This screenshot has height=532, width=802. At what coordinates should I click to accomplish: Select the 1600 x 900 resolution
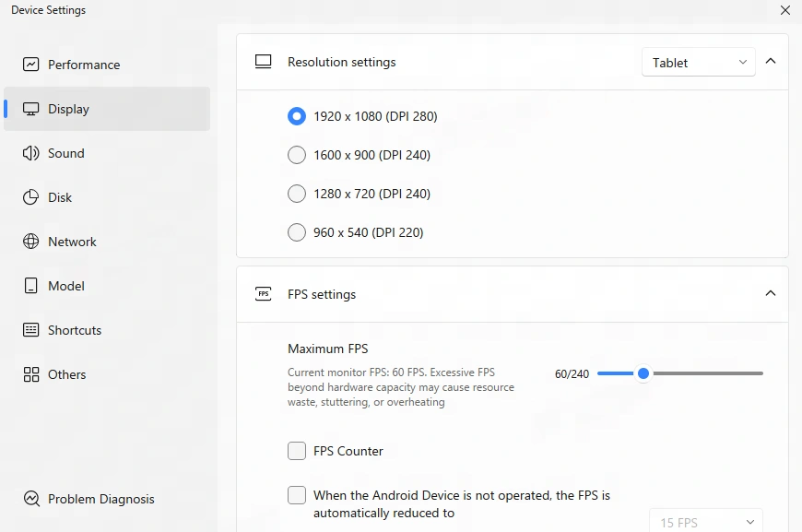[x=297, y=155]
